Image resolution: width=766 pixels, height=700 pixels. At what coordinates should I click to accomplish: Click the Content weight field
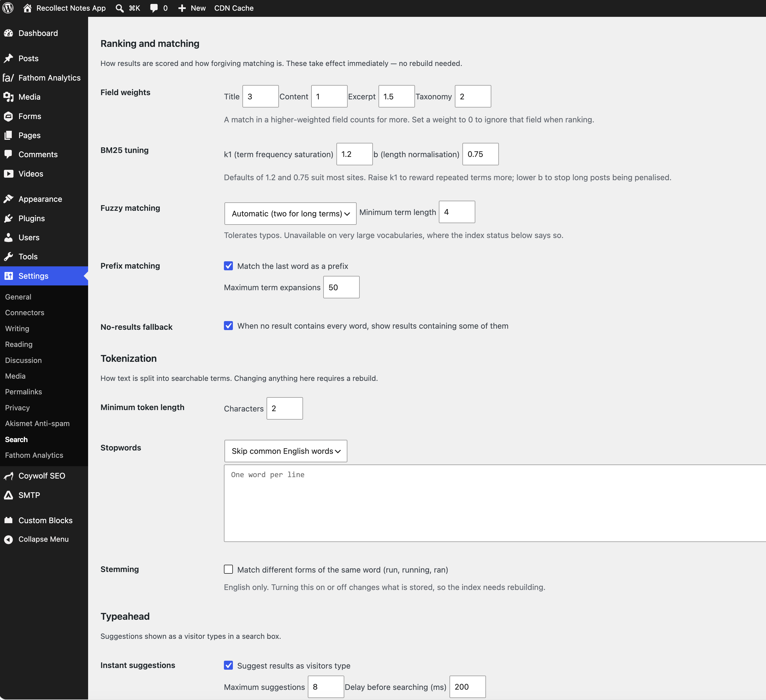click(329, 97)
